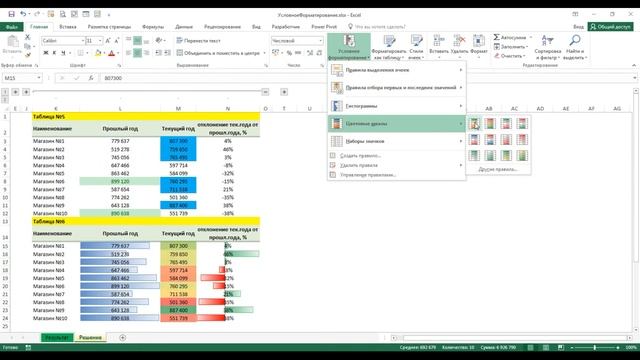Open Format as Table gallery
Viewport: 640px width, 360px height.
point(389,47)
